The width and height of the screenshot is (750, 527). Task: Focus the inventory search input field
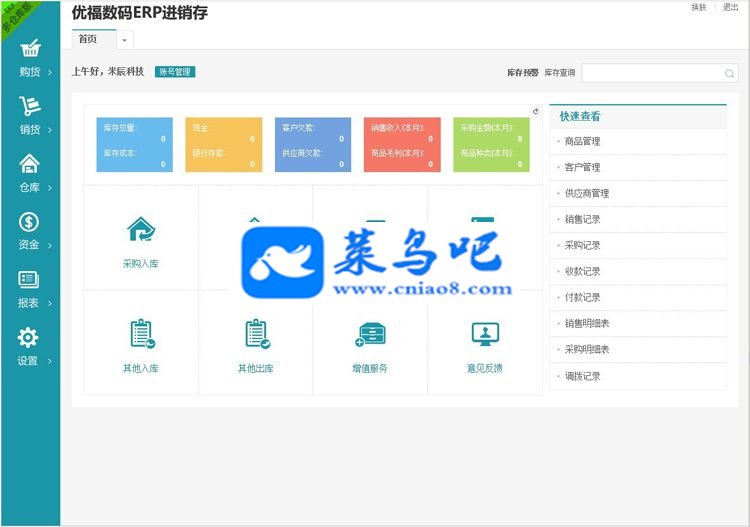point(660,73)
